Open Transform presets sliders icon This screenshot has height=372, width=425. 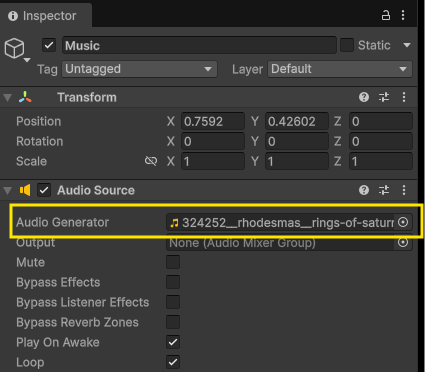[384, 97]
